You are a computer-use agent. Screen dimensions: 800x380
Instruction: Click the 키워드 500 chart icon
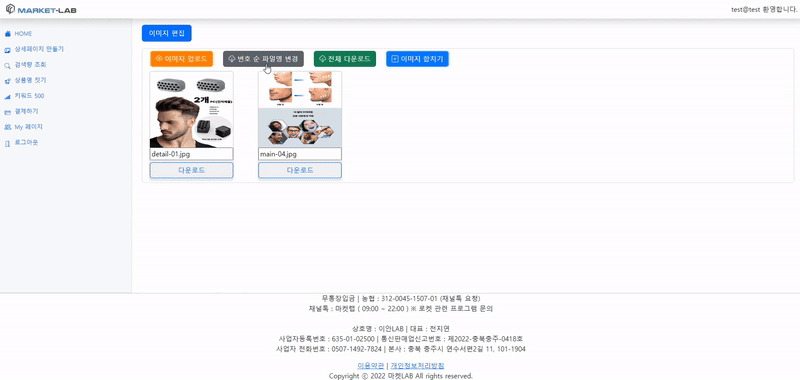pos(8,96)
